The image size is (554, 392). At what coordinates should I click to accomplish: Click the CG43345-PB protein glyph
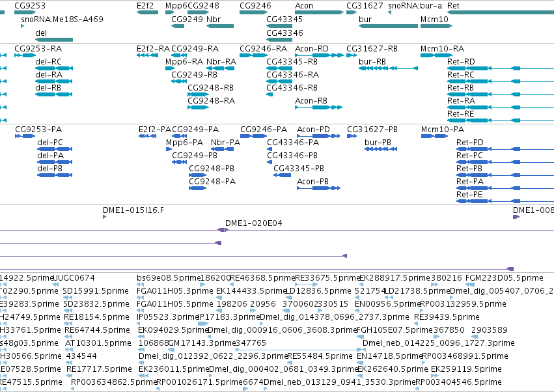tap(283, 175)
